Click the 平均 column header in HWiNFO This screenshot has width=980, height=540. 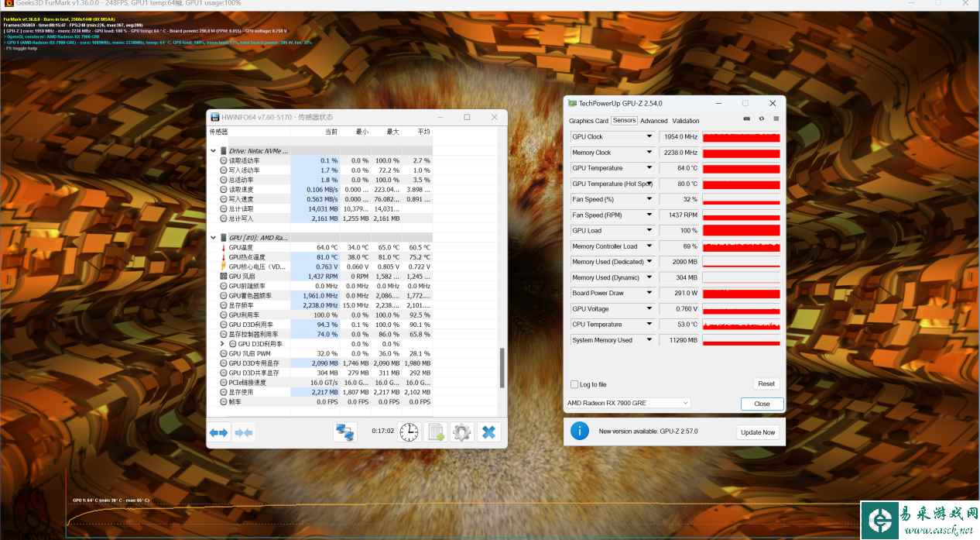(423, 132)
